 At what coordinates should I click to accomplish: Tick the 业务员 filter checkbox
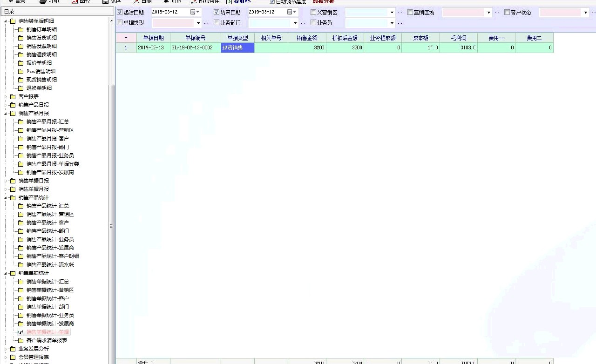[313, 22]
